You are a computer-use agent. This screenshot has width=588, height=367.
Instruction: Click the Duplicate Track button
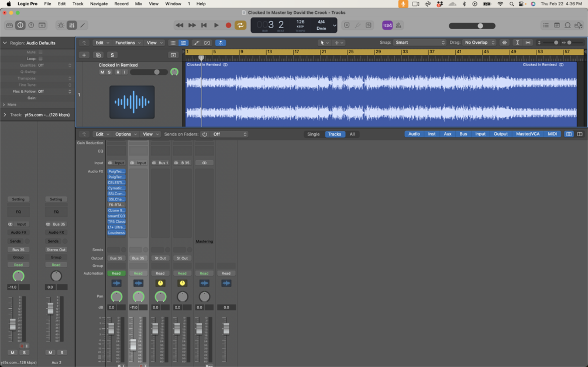tap(98, 55)
